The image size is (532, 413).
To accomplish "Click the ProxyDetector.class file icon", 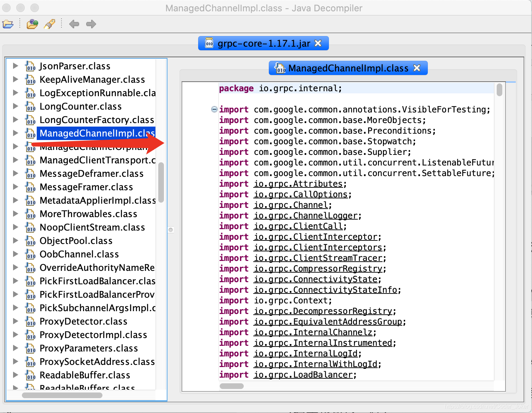I will tap(30, 321).
